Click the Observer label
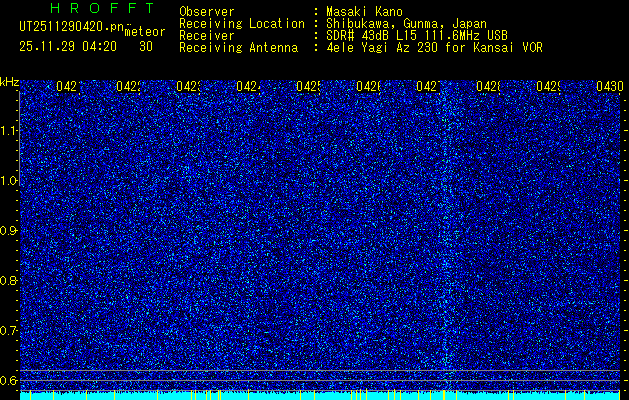The height and width of the screenshot is (400, 629). 207,11
